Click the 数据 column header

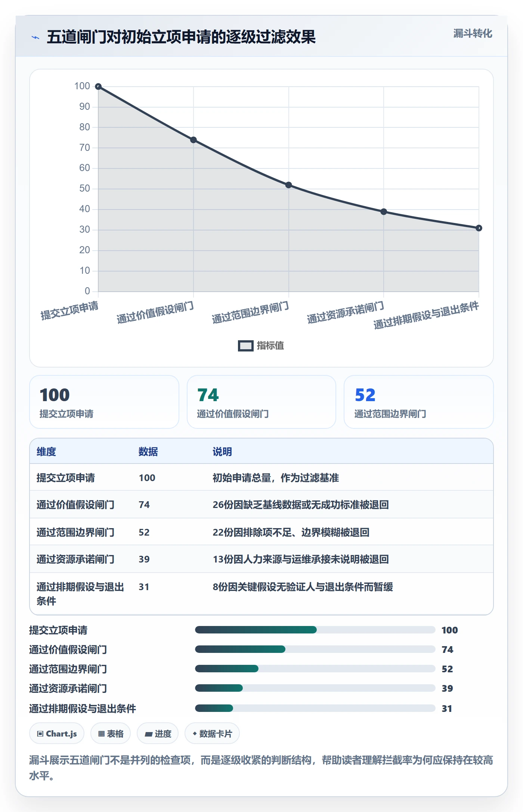coord(148,452)
